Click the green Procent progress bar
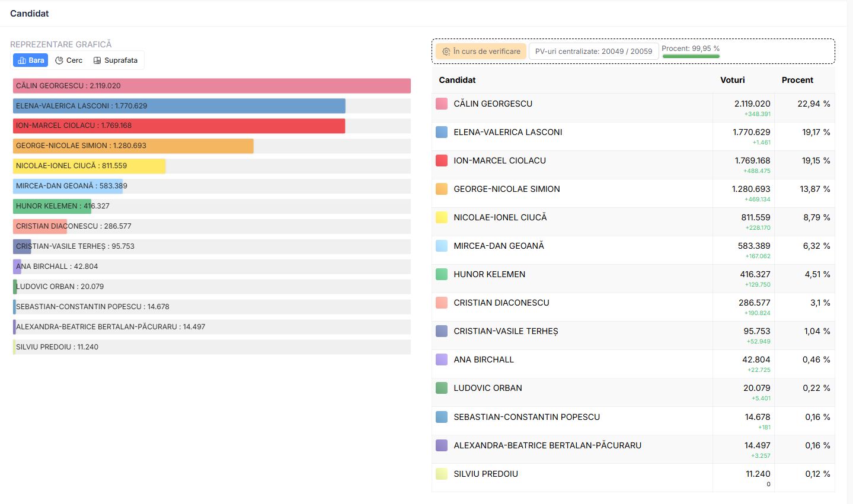853x504 pixels. [x=691, y=56]
